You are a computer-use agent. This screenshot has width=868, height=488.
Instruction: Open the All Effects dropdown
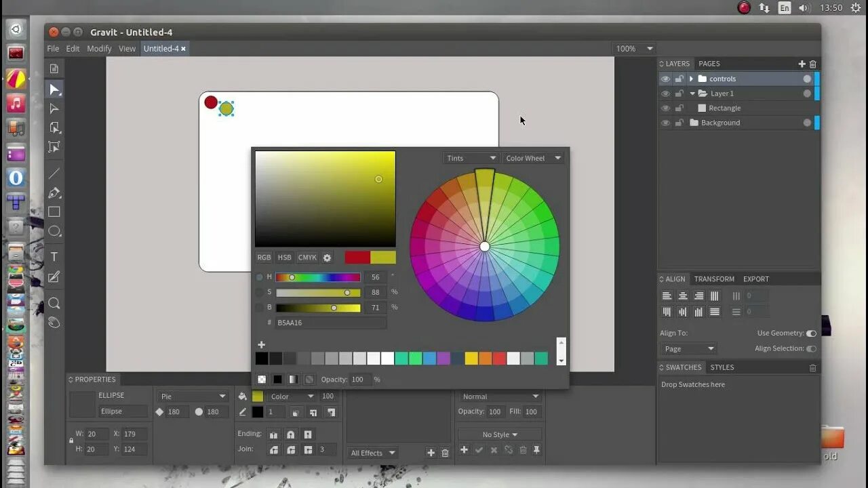coord(372,453)
